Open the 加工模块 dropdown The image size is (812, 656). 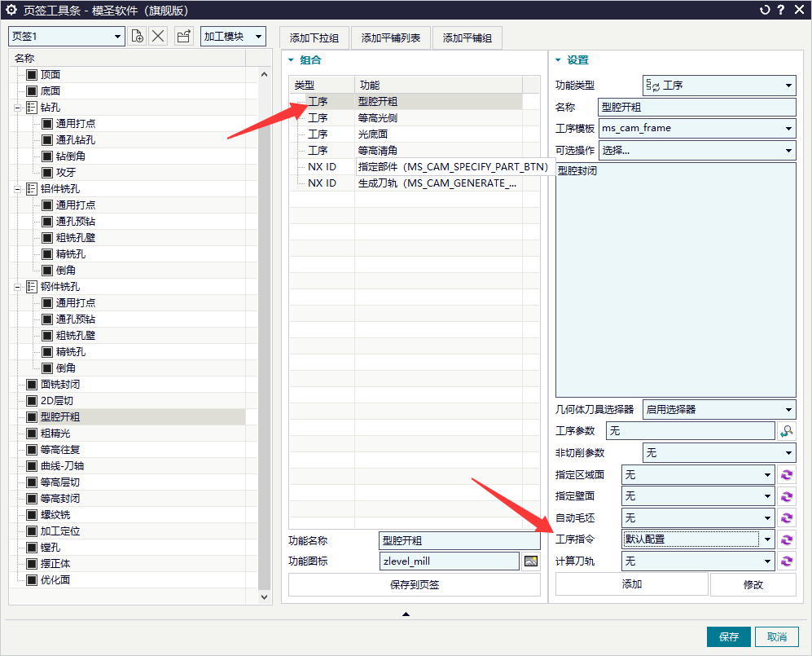tap(233, 37)
